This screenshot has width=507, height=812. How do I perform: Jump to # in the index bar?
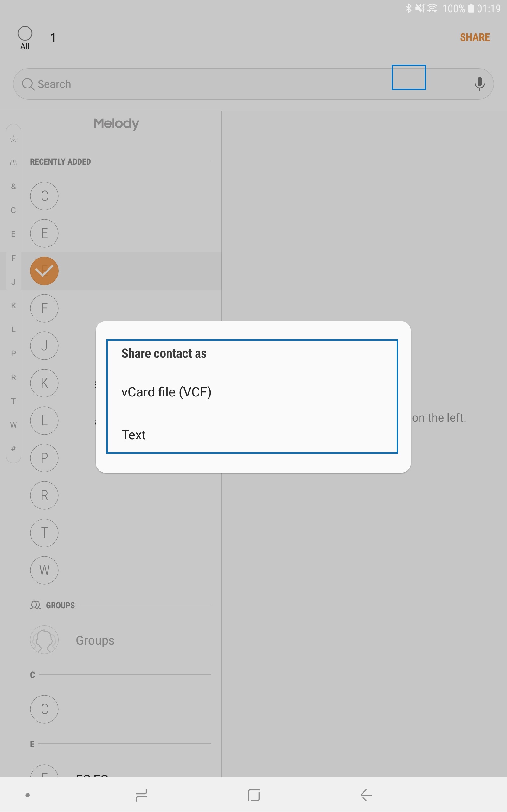point(13,449)
